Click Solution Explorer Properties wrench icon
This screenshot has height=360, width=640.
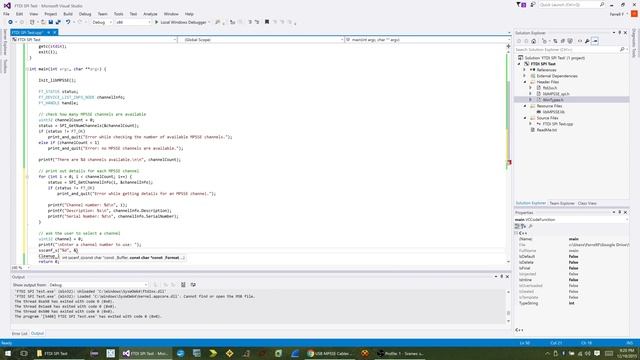(x=587, y=41)
